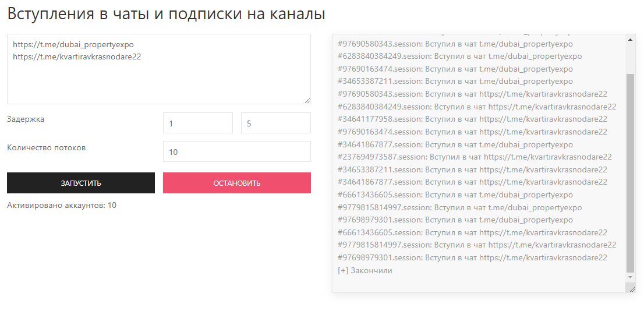Focus the minimum delay field showing 1

[197, 123]
